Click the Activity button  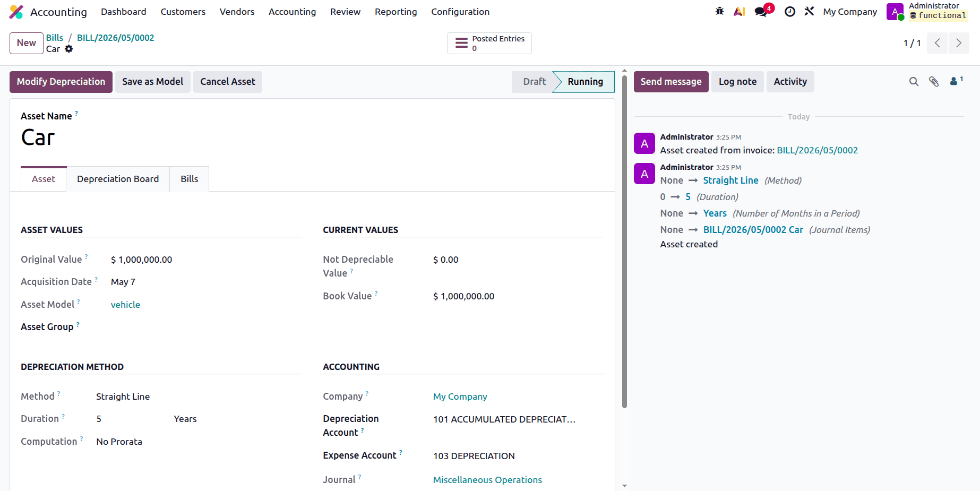(x=790, y=82)
